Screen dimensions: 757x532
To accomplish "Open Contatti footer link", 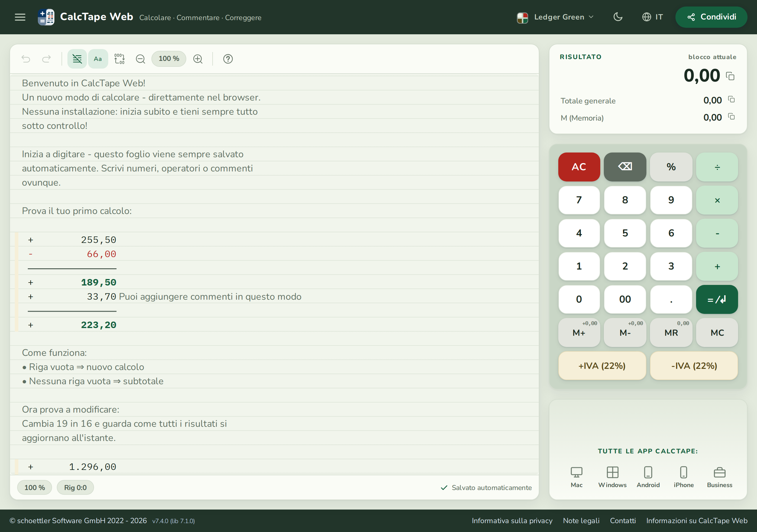I will click(x=623, y=521).
